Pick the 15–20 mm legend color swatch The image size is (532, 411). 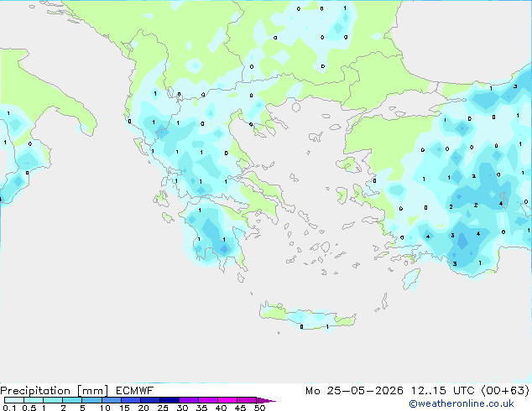point(131,400)
